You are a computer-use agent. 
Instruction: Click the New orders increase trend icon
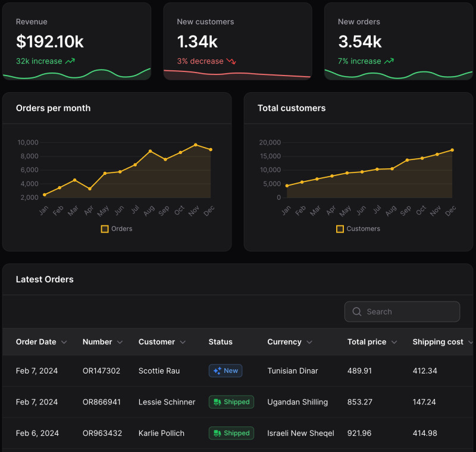pos(389,61)
